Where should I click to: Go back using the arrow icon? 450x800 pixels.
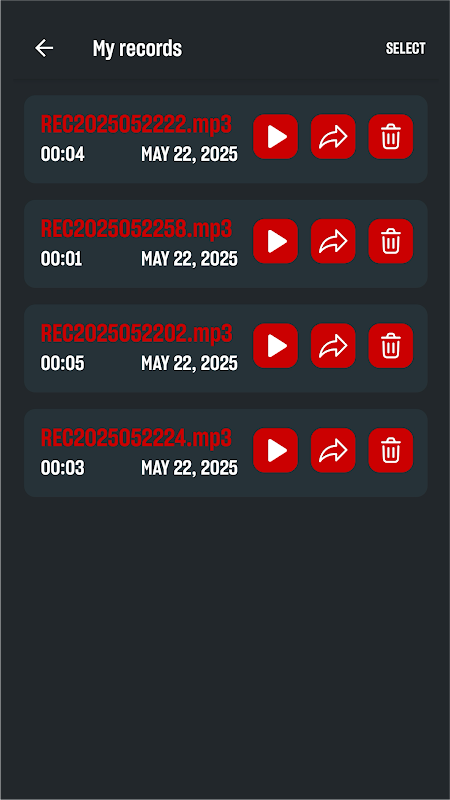pos(44,48)
